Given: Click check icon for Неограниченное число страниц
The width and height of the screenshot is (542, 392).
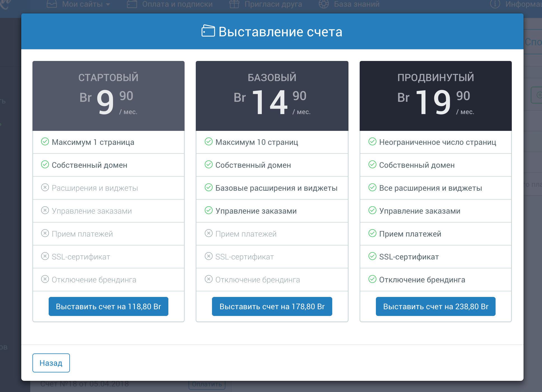Looking at the screenshot, I should [372, 141].
